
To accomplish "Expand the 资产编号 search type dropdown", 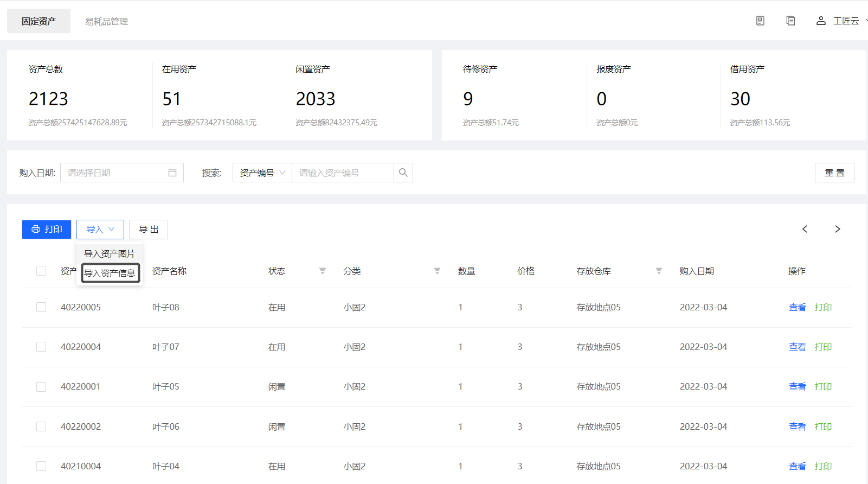I will coord(262,173).
